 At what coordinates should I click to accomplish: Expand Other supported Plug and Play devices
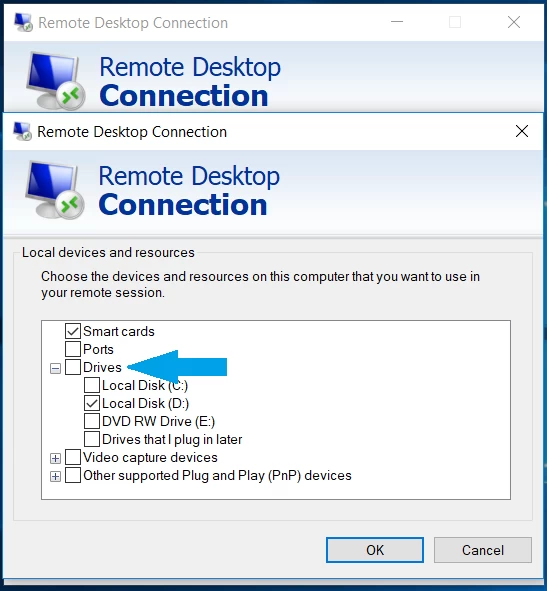point(55,476)
